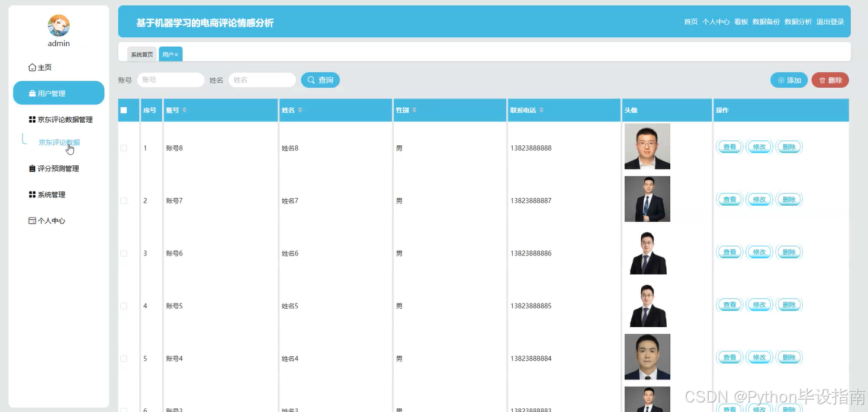Toggle the select-all checkbox in table header
Image resolution: width=868 pixels, height=412 pixels.
pos(124,110)
